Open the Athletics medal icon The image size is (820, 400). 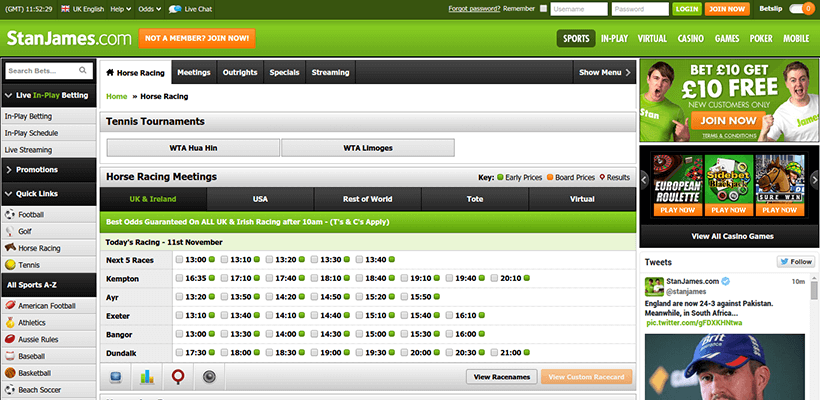pos(9,323)
